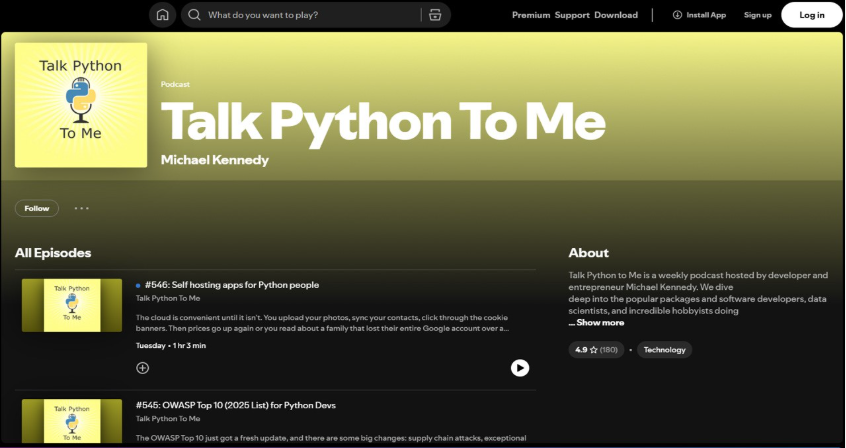846x448 pixels.
Task: Expand the About text with Show more
Action: 596,323
